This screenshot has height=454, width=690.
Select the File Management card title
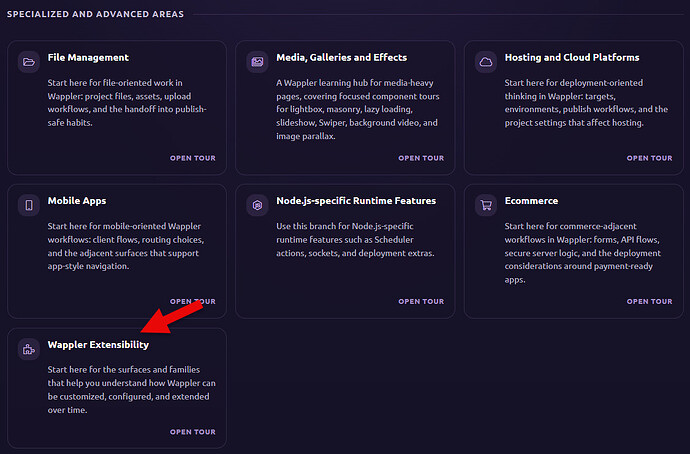coord(88,58)
